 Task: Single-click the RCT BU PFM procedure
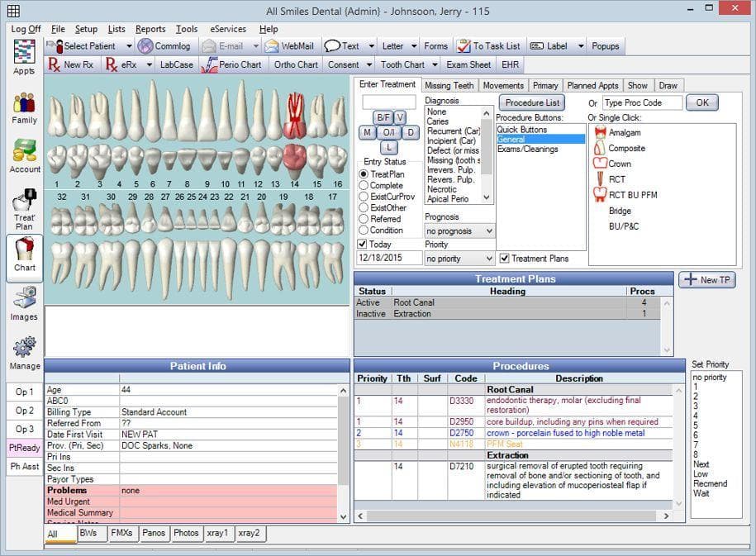coord(625,195)
